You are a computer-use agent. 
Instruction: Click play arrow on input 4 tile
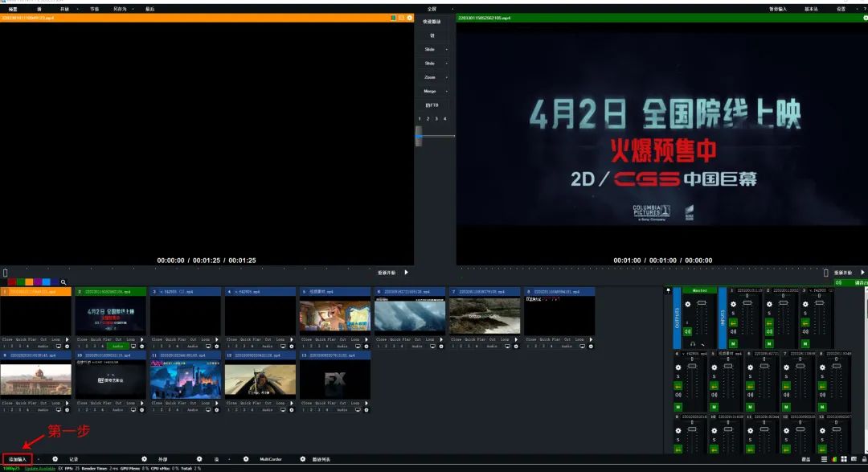(292, 339)
